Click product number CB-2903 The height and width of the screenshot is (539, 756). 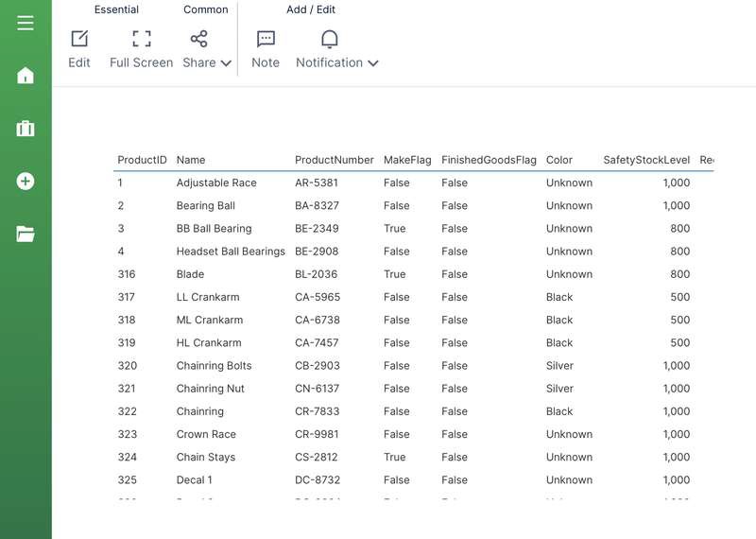click(x=318, y=366)
